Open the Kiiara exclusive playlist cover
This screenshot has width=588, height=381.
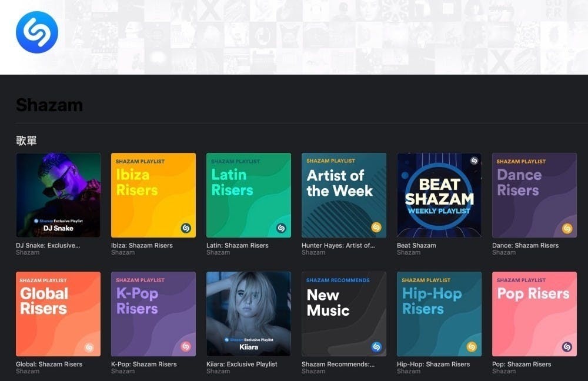coord(249,313)
